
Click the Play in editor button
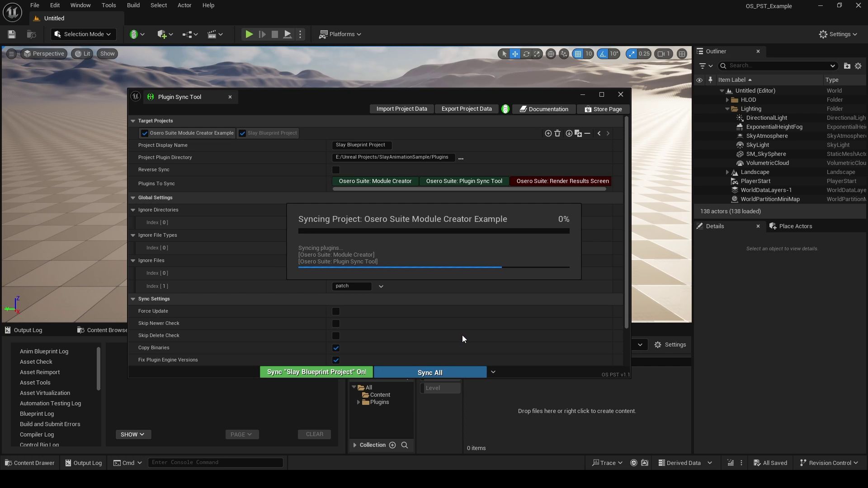tap(249, 34)
